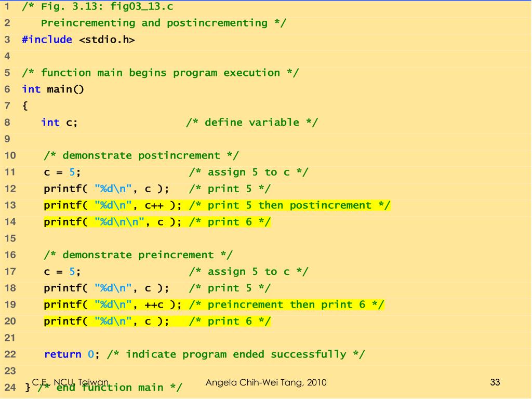Click the highlighted printf with c++
The height and width of the screenshot is (399, 532).
(113, 205)
